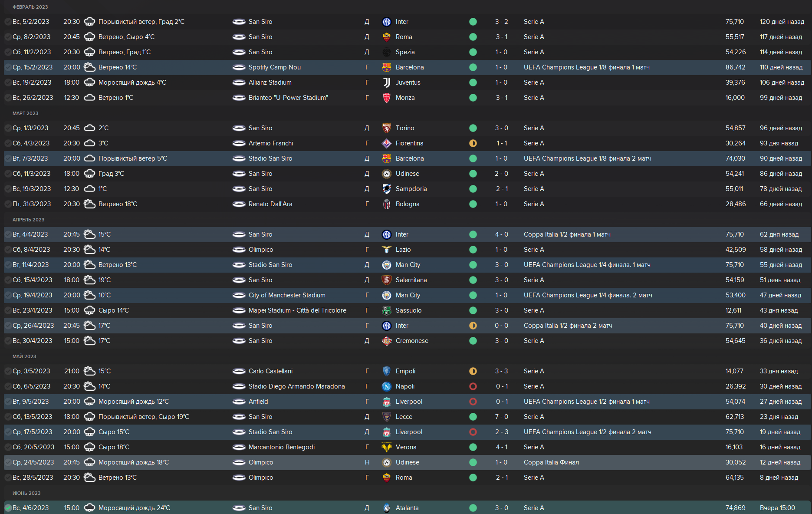Open the Spotify Camp Nou stadium link
This screenshot has width=812, height=514.
[275, 67]
